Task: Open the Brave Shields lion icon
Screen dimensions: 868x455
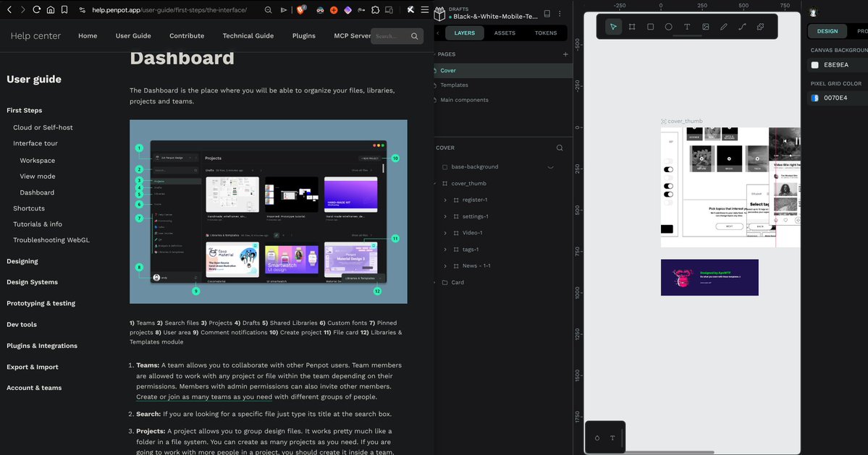Action: click(301, 9)
